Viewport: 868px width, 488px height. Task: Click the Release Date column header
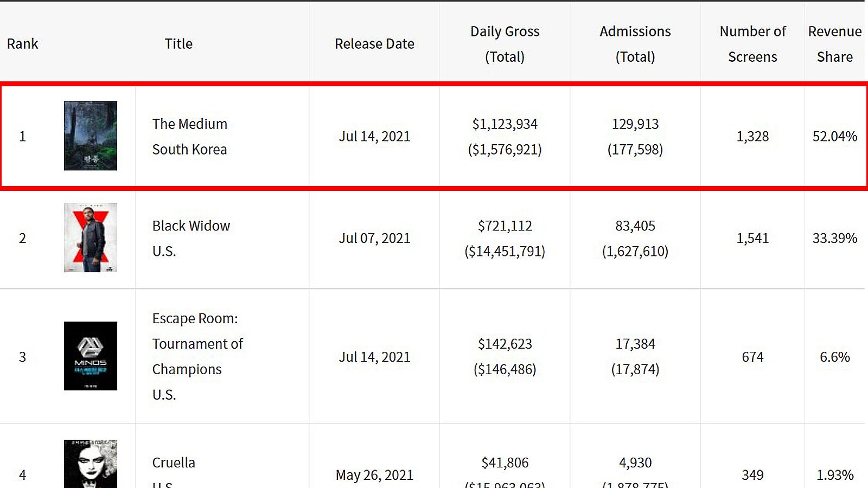click(374, 44)
